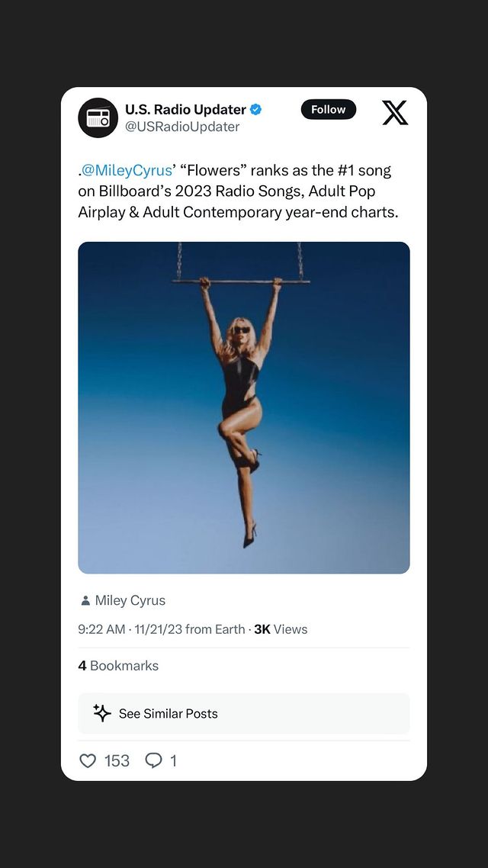Open the 3K Views count
This screenshot has height=868, width=488.
tap(281, 629)
